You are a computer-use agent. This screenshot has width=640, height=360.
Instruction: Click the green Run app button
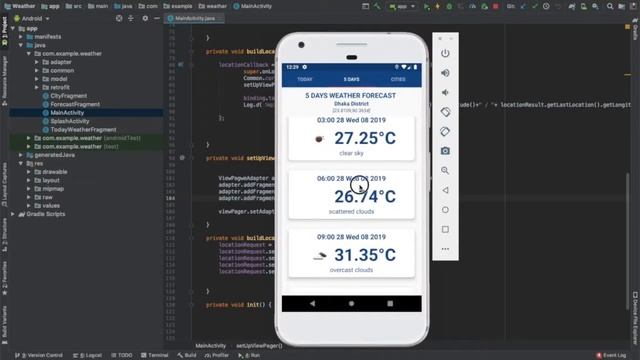coord(427,7)
